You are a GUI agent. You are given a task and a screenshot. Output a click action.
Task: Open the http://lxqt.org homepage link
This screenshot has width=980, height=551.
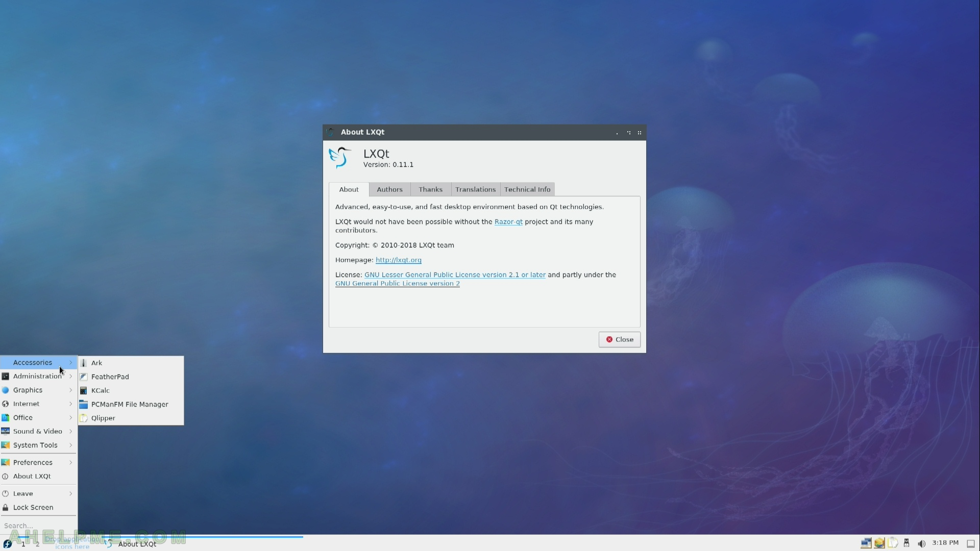[x=399, y=260]
